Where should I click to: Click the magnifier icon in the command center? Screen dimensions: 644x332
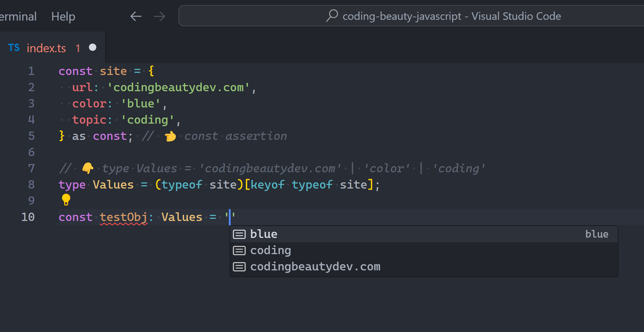(x=331, y=16)
